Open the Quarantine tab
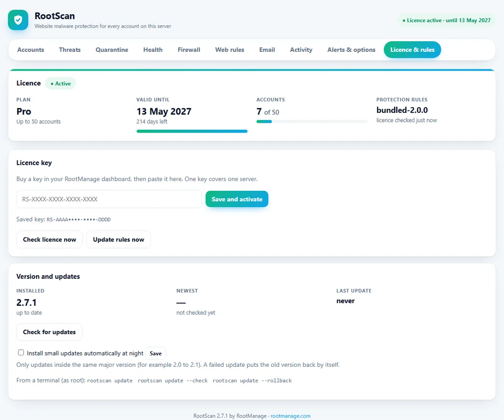Image resolution: width=504 pixels, height=420 pixels. pos(112,50)
